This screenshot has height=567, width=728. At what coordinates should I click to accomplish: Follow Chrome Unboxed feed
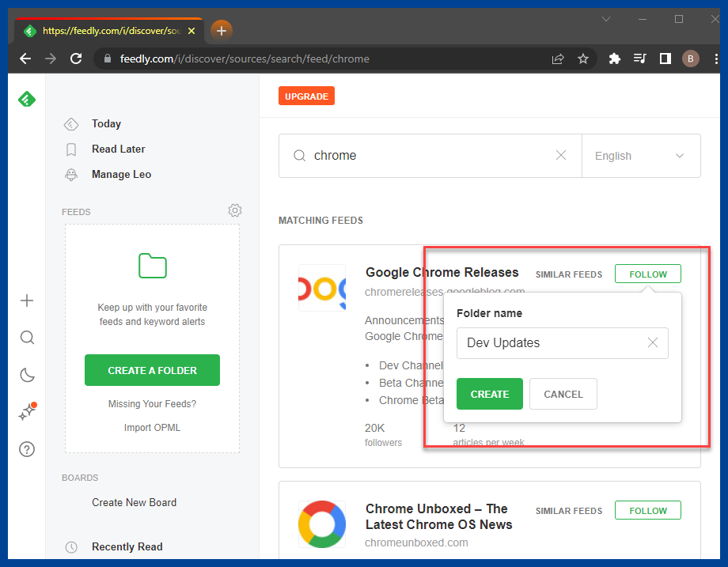click(x=647, y=510)
